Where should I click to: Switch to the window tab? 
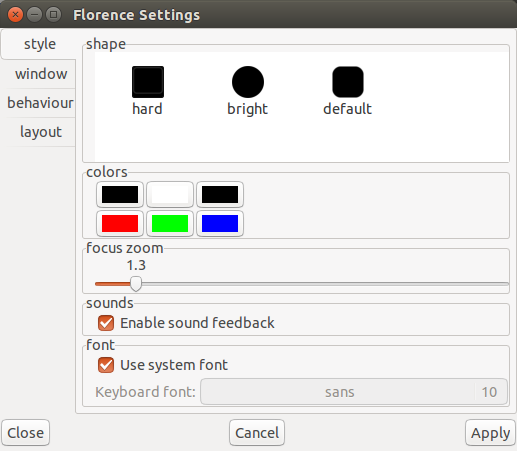tap(41, 74)
